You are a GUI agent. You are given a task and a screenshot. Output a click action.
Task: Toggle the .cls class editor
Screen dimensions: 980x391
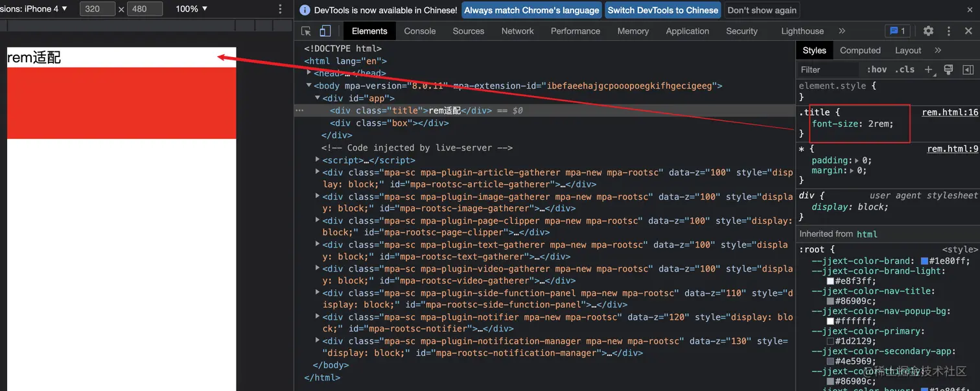905,69
